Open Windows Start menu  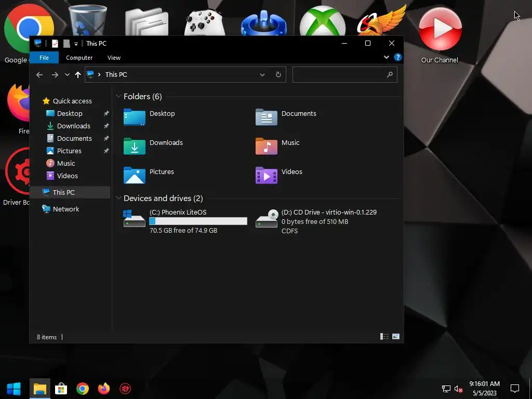(14, 389)
